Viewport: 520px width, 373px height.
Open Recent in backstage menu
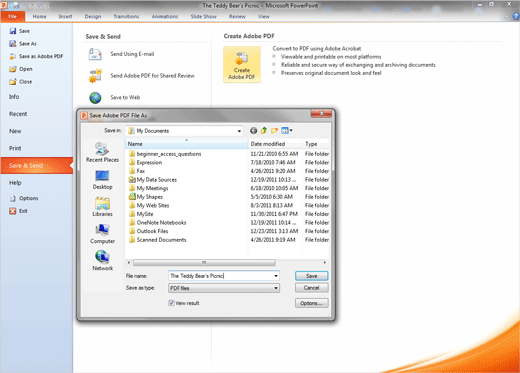pyautogui.click(x=18, y=114)
